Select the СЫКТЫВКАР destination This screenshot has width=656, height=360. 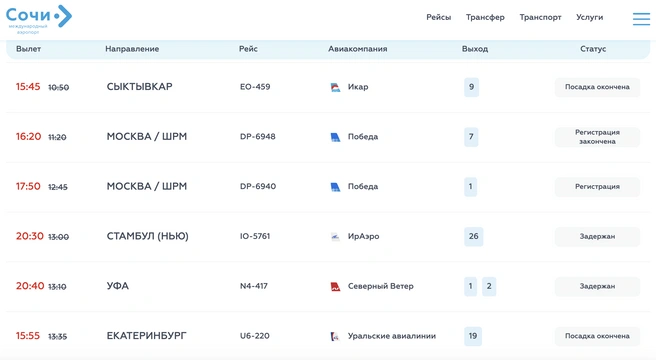tap(139, 87)
